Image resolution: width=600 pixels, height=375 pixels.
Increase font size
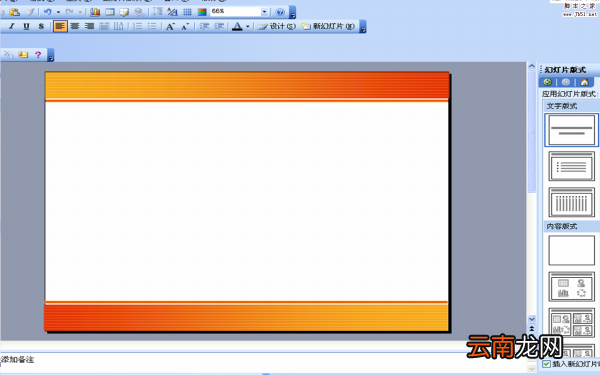point(170,26)
